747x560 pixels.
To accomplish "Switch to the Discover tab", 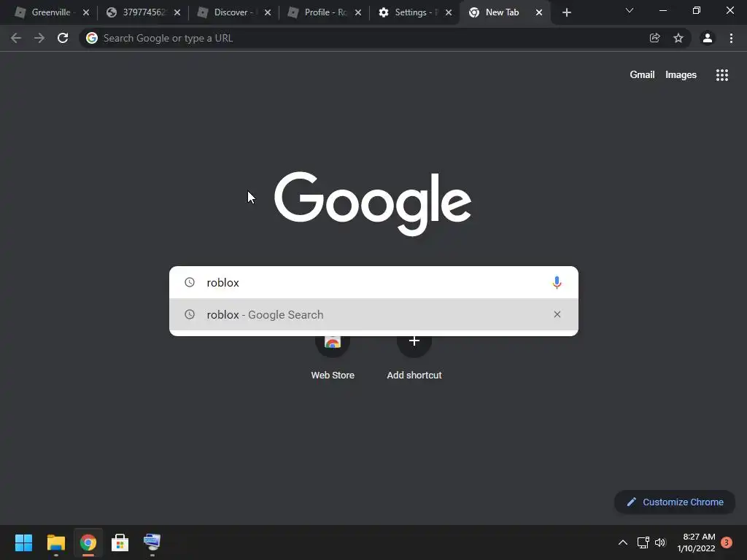I will pos(233,12).
